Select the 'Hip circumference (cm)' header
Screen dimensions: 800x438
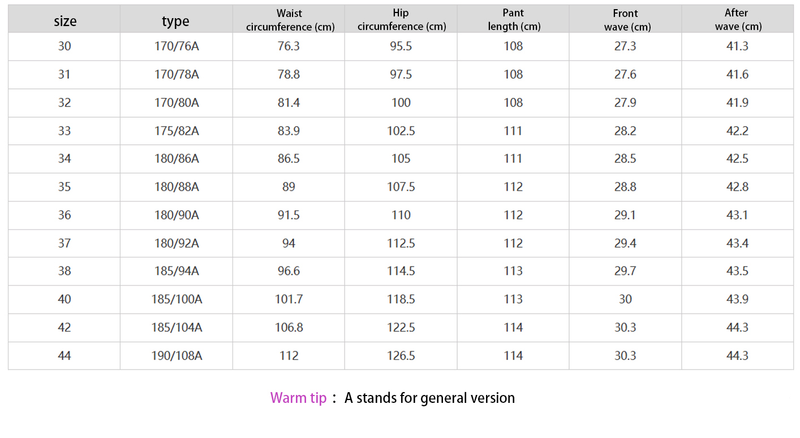click(x=401, y=20)
